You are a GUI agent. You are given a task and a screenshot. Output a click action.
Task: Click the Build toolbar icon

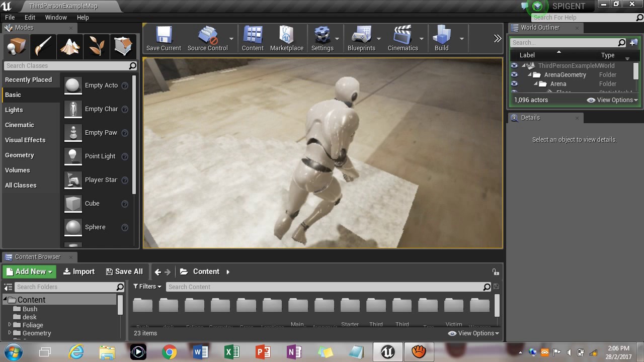(x=441, y=39)
